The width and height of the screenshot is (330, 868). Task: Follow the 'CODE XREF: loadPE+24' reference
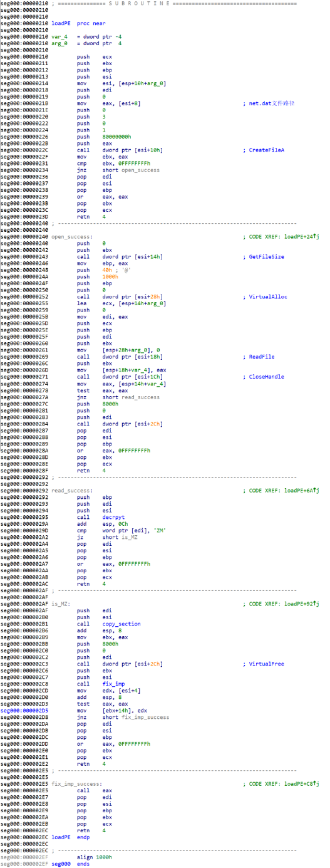tap(281, 237)
